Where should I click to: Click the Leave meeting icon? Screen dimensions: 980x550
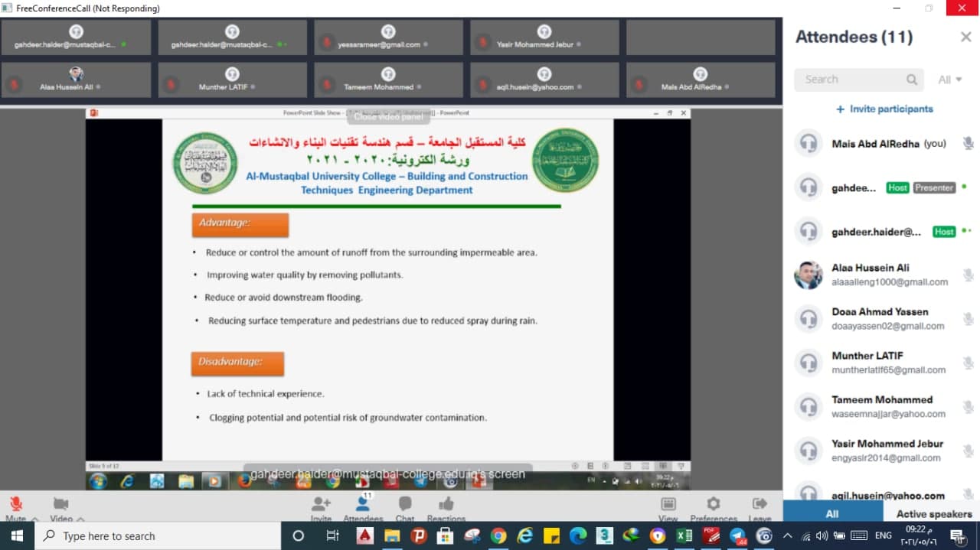pyautogui.click(x=759, y=503)
